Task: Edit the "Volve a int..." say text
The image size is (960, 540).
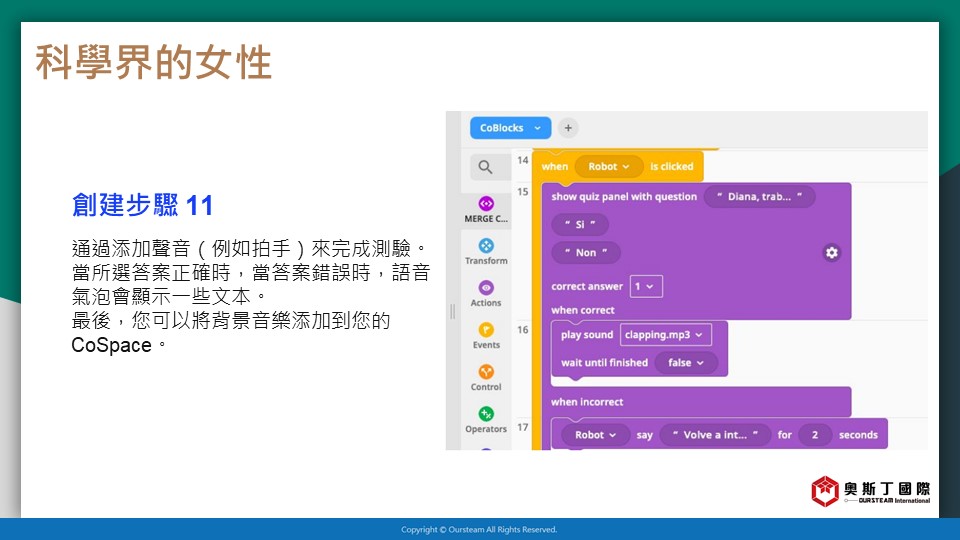Action: pyautogui.click(x=715, y=435)
